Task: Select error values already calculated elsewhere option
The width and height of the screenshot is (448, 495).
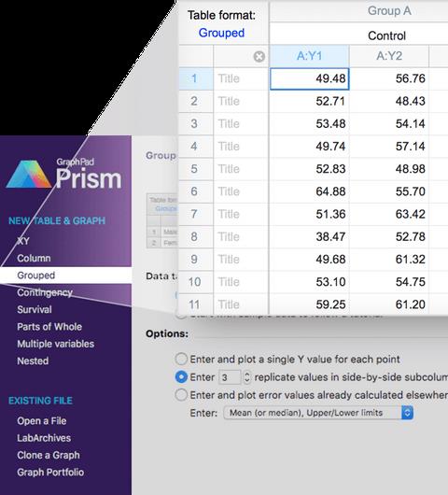Action: point(181,395)
